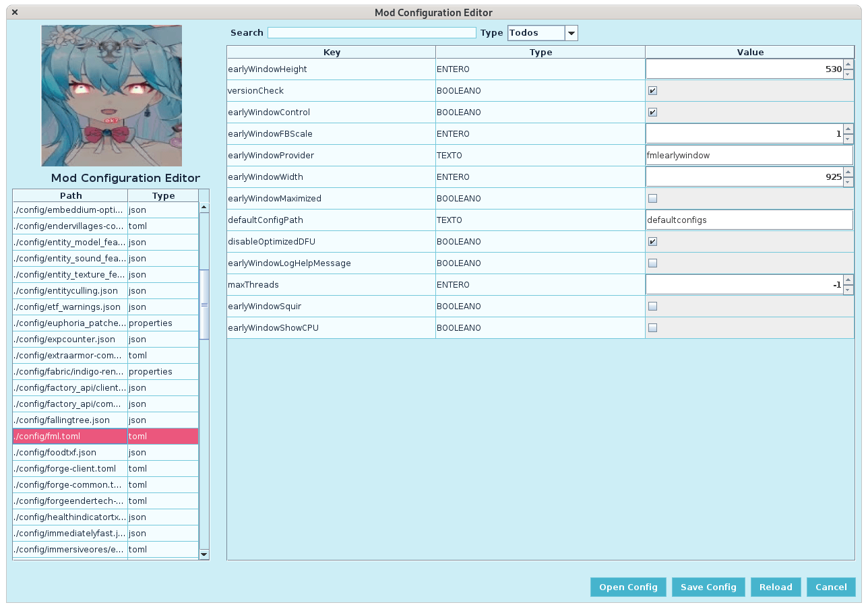Focus the Search input field

coord(372,33)
